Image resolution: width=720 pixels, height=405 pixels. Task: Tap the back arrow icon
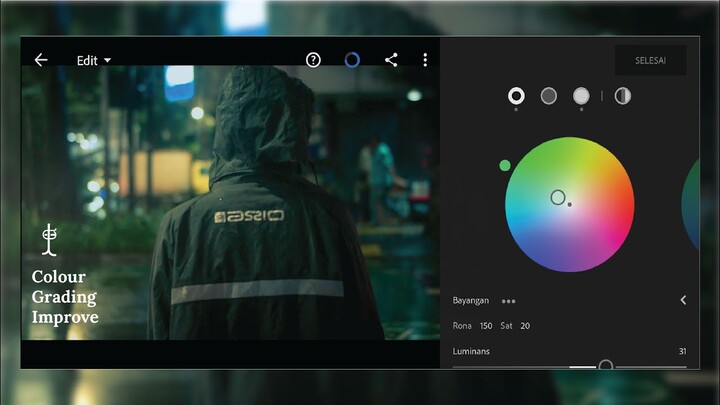pos(41,60)
